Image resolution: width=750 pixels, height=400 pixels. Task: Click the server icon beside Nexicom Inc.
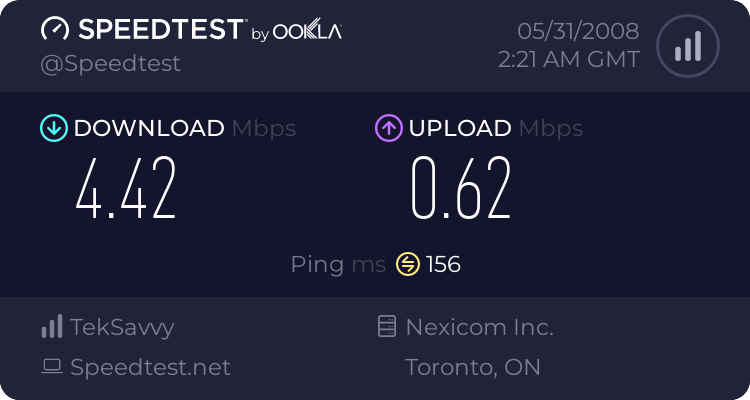386,327
